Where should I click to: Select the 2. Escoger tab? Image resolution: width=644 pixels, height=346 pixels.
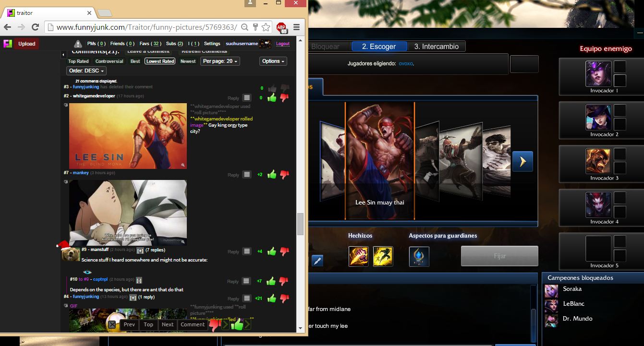[379, 47]
